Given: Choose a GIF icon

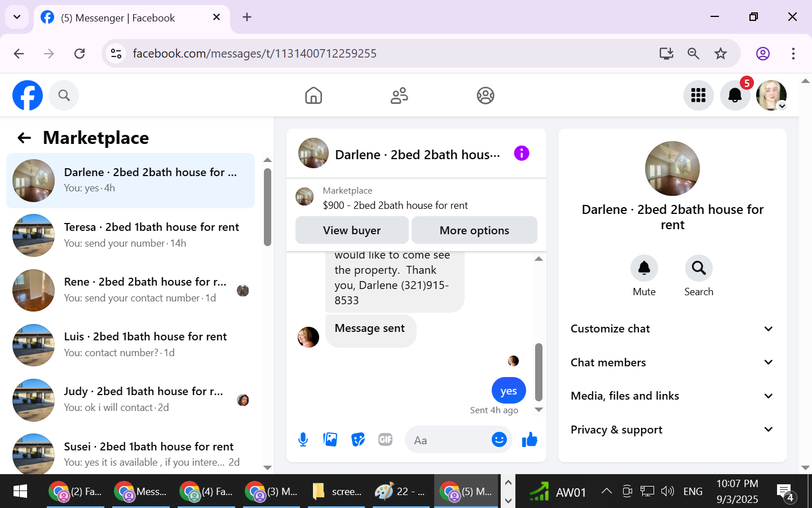Looking at the screenshot, I should point(386,440).
